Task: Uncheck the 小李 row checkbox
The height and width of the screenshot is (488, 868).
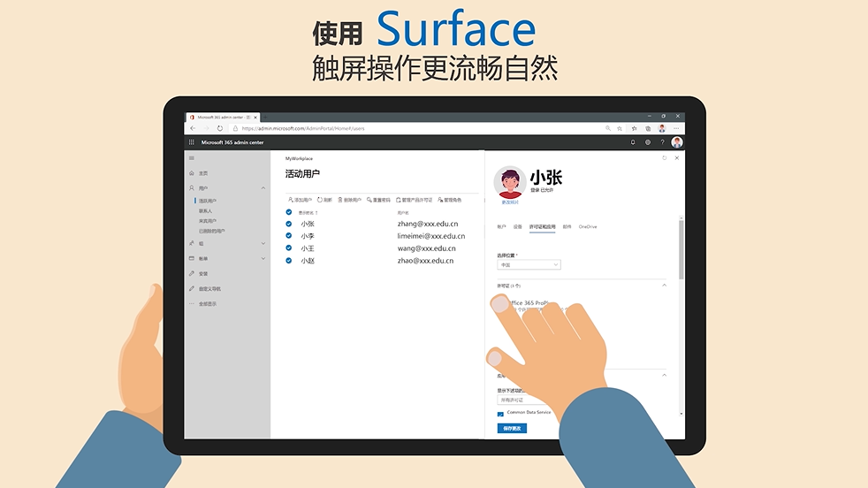Action: point(288,236)
